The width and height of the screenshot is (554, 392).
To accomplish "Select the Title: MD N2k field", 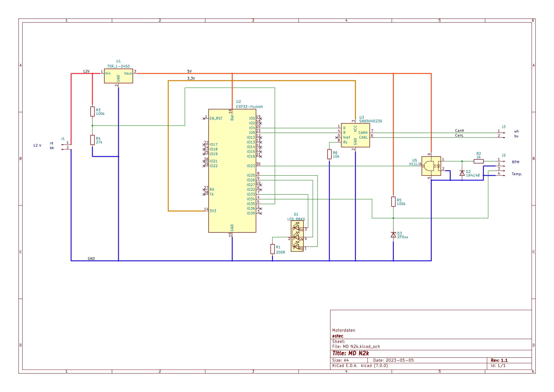I will [x=351, y=353].
